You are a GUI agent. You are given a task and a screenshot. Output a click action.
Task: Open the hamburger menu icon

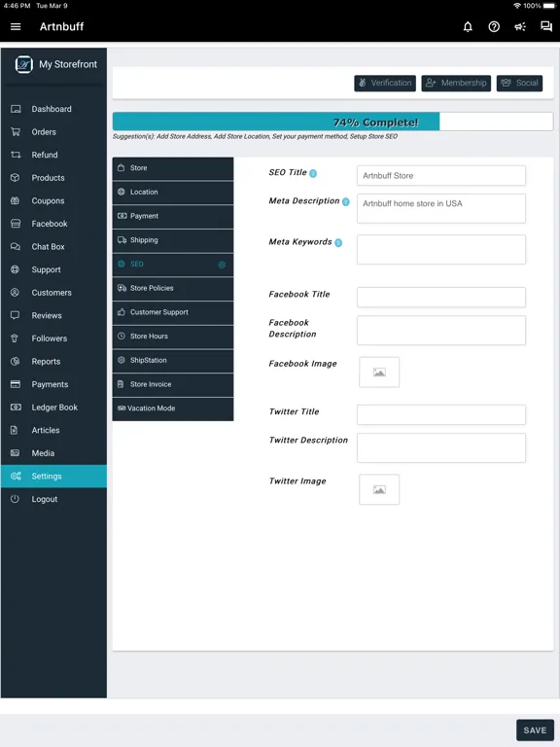[x=16, y=26]
